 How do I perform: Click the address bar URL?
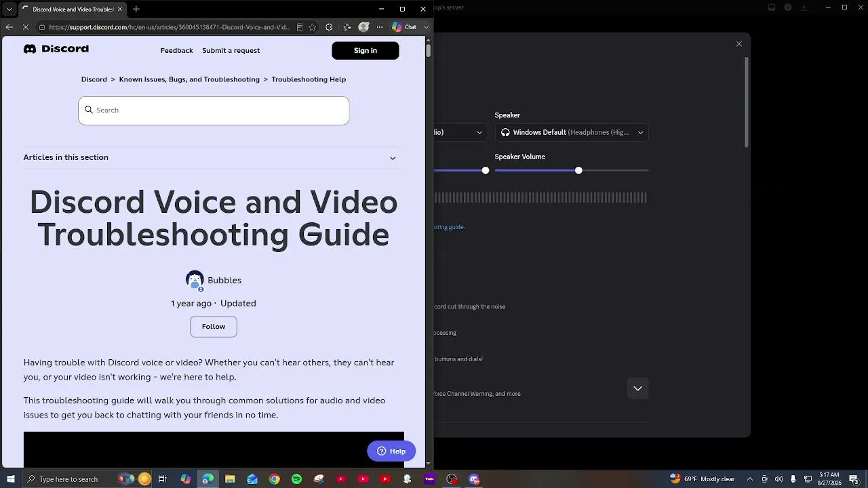click(170, 27)
